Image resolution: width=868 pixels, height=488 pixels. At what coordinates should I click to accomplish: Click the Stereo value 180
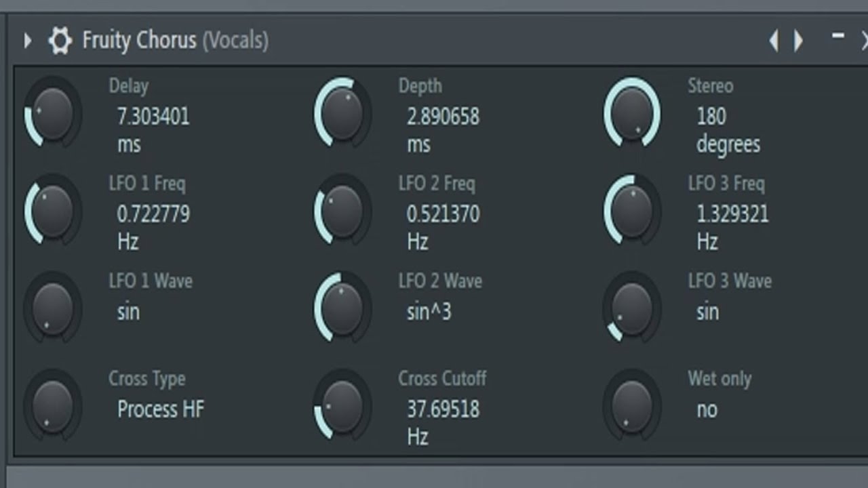(711, 117)
